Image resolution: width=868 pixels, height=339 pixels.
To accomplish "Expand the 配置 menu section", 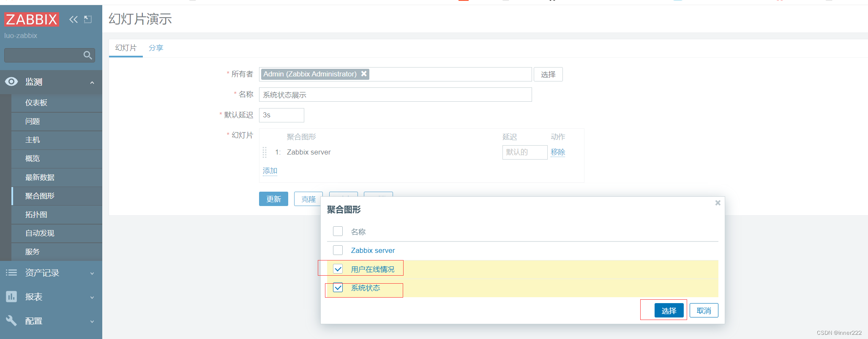I will (51, 321).
